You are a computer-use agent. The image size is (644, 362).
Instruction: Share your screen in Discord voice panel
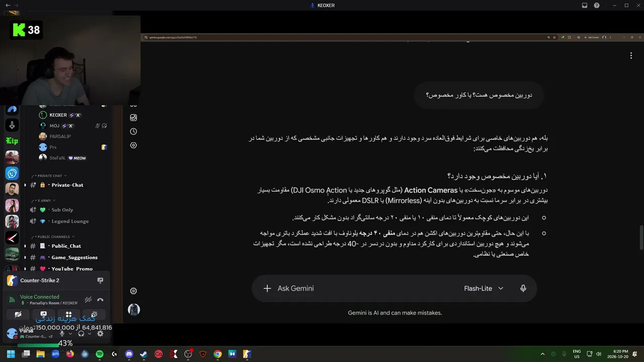43,315
